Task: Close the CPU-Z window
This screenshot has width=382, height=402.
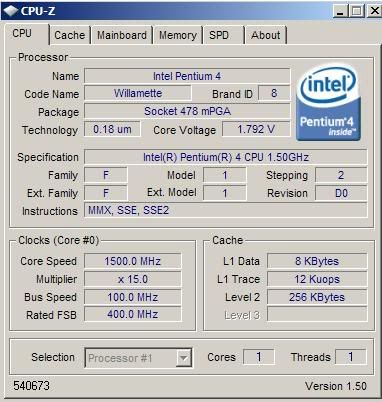Action: (x=374, y=11)
